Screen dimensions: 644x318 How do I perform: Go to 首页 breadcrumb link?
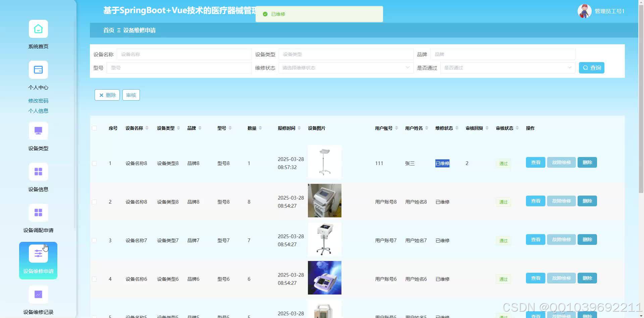click(x=108, y=30)
